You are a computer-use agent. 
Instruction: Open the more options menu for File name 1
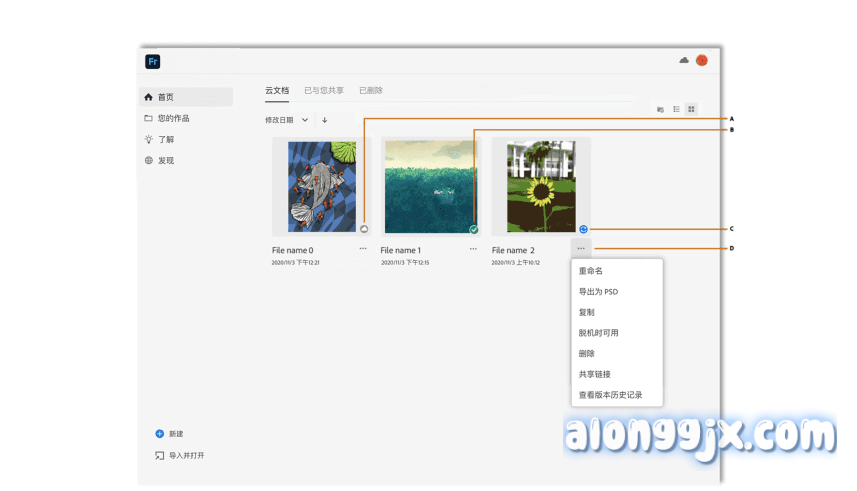472,249
